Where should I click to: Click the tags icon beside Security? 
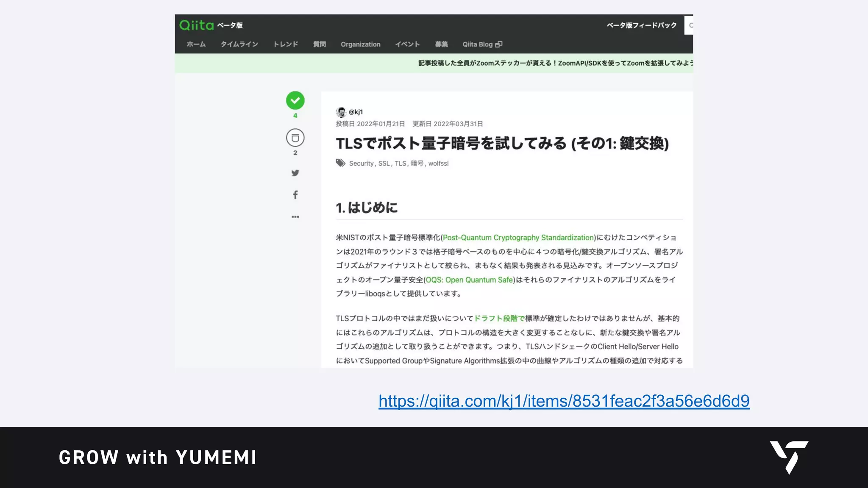tap(340, 163)
